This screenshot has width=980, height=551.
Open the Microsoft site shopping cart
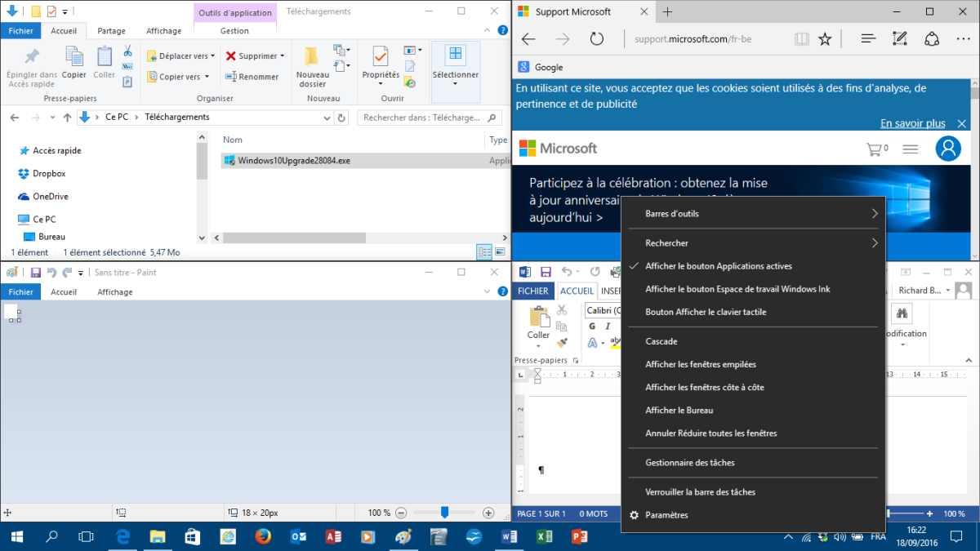tap(877, 149)
